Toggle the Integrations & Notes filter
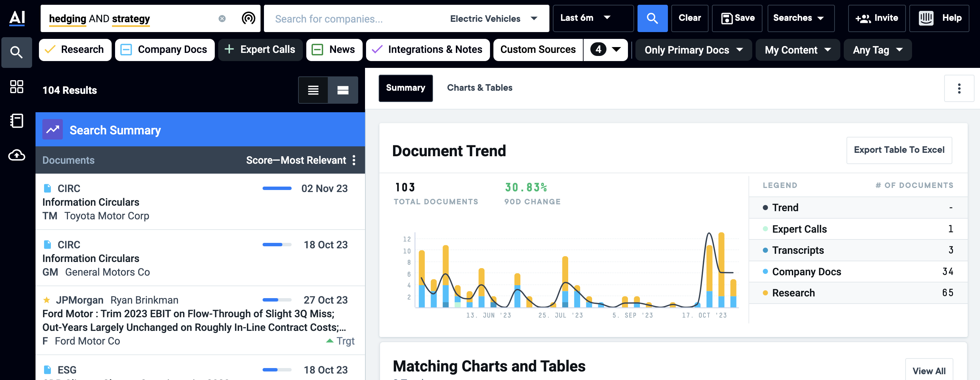This screenshot has width=980, height=380. [x=428, y=50]
